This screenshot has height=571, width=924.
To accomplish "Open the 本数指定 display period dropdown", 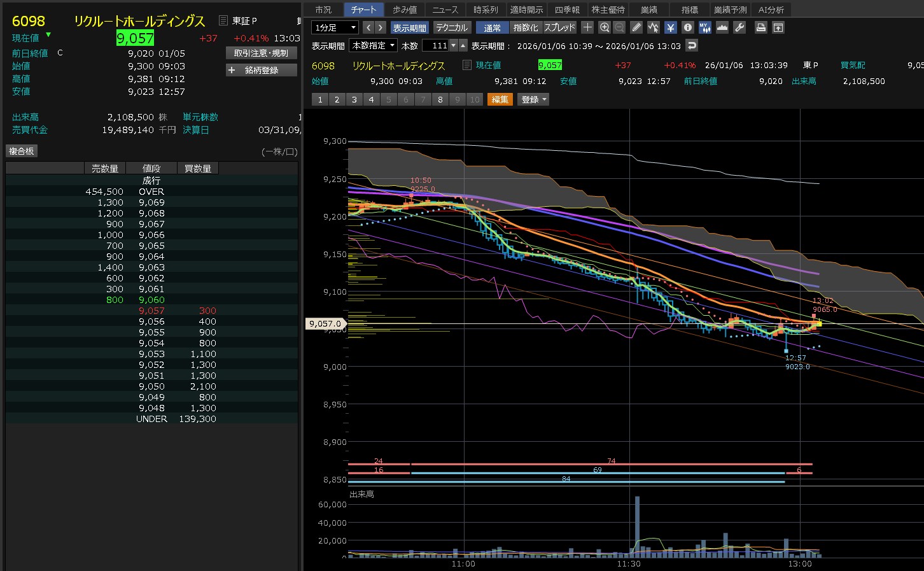I will 374,45.
